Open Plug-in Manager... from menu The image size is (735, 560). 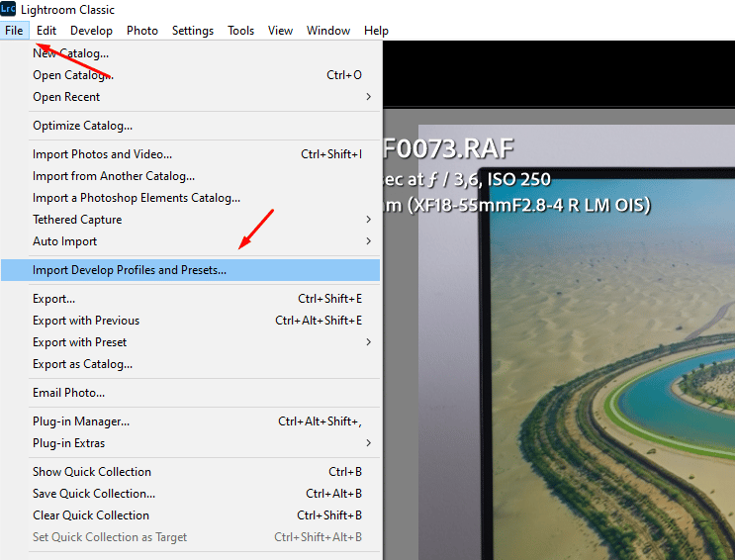pos(190,421)
